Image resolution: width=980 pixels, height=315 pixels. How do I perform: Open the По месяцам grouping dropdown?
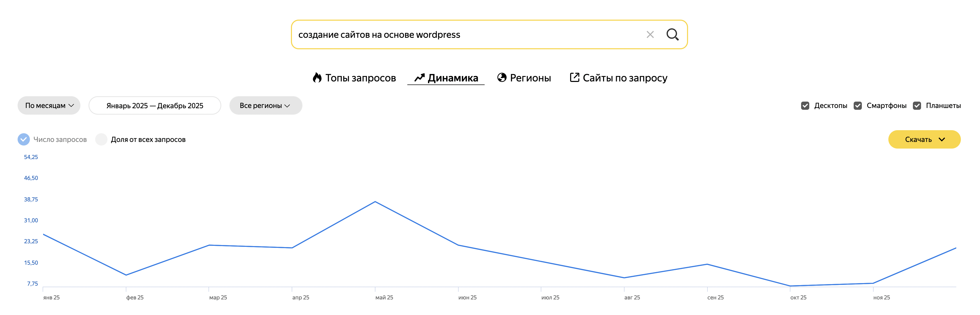[49, 106]
